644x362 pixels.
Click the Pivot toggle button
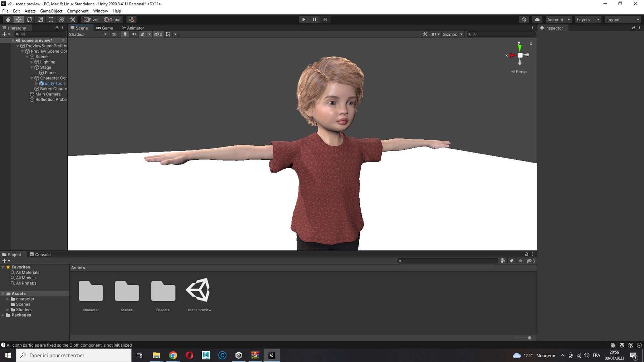[x=91, y=19]
